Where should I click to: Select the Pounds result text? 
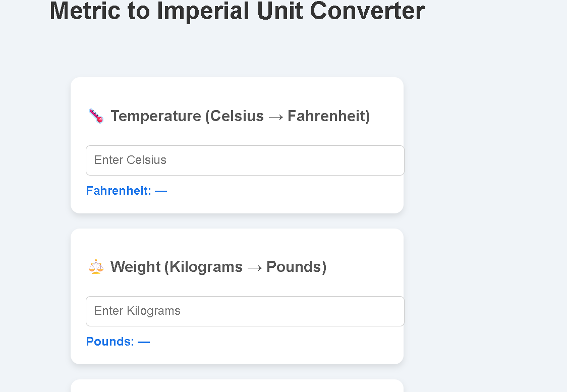(118, 342)
